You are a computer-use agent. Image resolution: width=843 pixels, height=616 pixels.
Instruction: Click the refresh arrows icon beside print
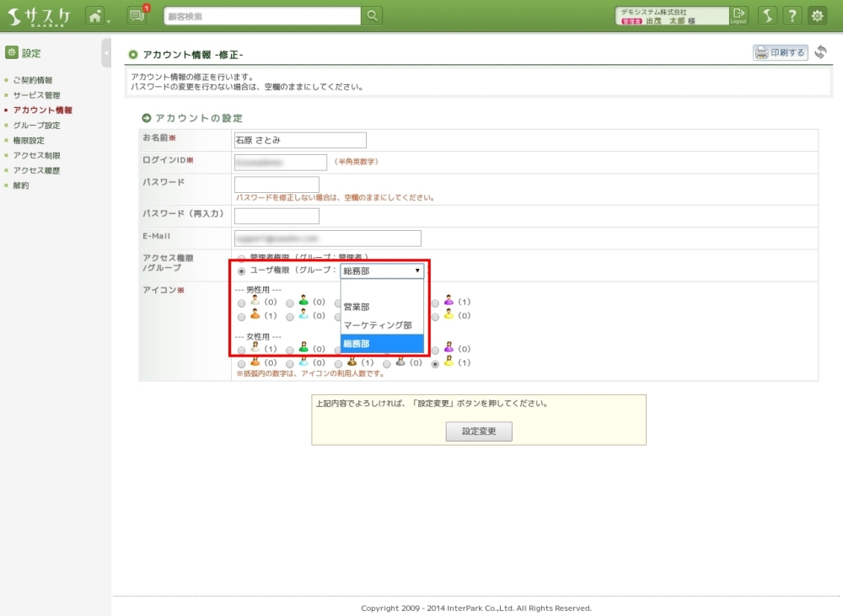click(x=820, y=52)
